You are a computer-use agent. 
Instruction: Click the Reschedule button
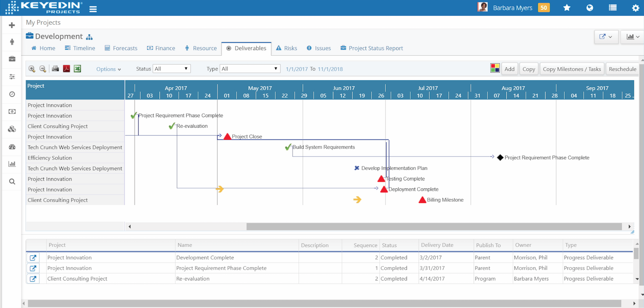coord(622,69)
